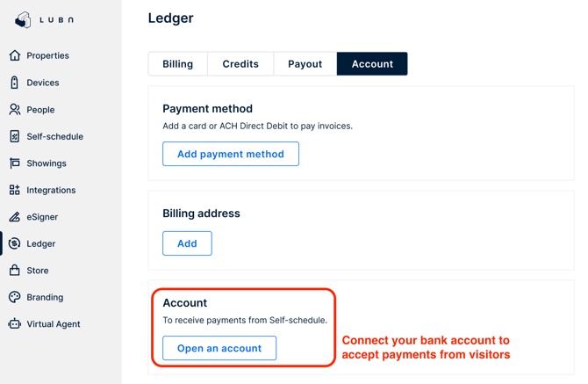Click the eSigner pen icon
This screenshot has width=588, height=384.
(x=15, y=217)
